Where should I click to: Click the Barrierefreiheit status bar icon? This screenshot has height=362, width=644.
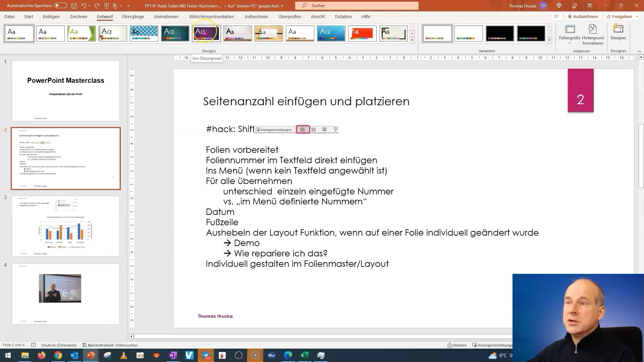click(110, 345)
